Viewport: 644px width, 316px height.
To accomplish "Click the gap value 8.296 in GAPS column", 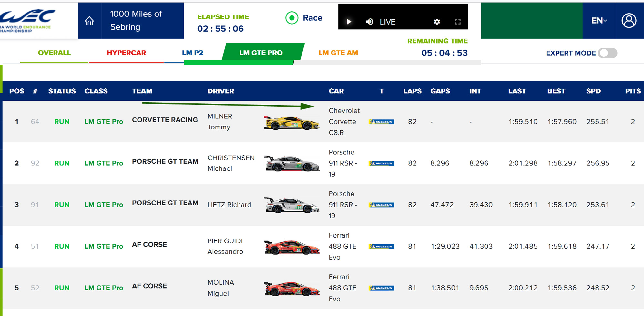I will point(440,163).
